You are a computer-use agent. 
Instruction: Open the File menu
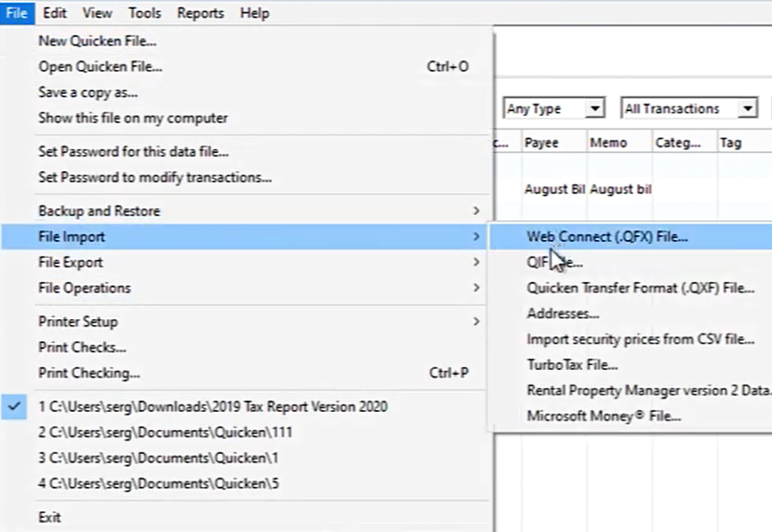click(17, 13)
